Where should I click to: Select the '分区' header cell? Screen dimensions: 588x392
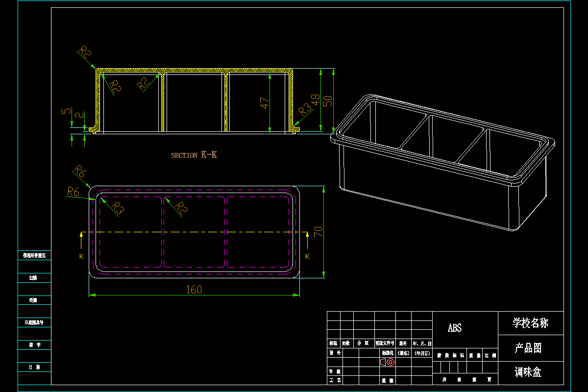coord(364,343)
